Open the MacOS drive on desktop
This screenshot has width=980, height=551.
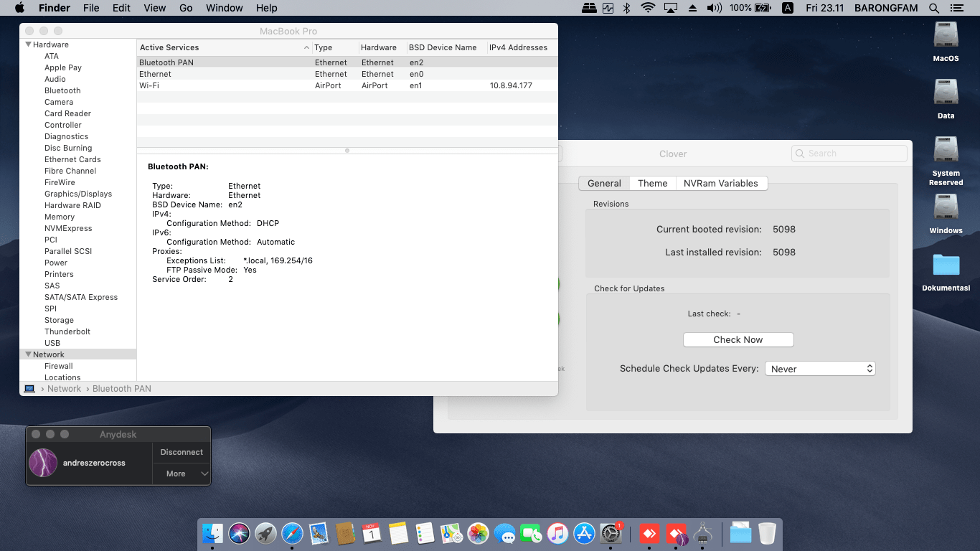tap(946, 42)
